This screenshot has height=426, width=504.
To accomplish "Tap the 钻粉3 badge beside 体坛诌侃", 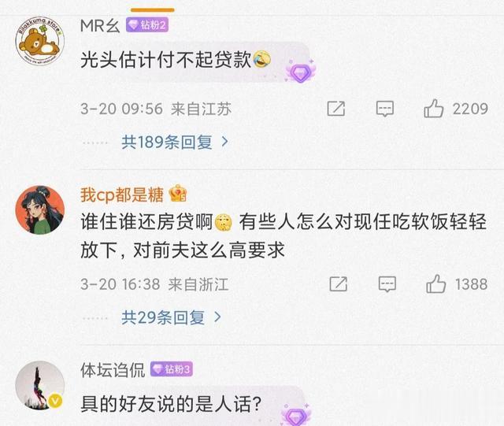I will pyautogui.click(x=172, y=369).
